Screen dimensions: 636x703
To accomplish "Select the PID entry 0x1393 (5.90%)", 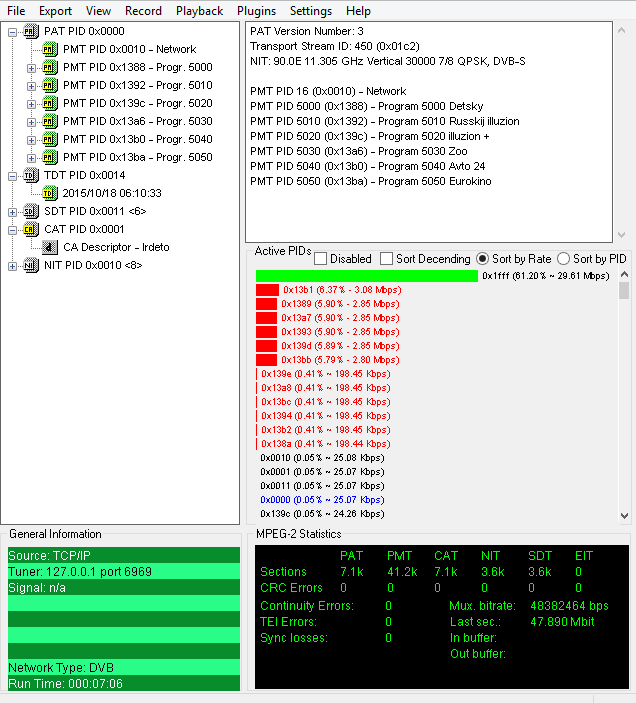I will coord(340,332).
